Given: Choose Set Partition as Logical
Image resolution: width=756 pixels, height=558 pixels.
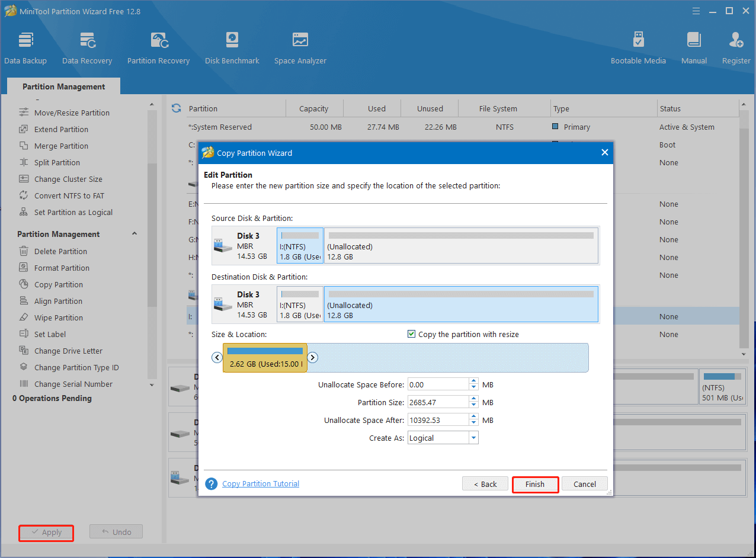Looking at the screenshot, I should coord(73,212).
